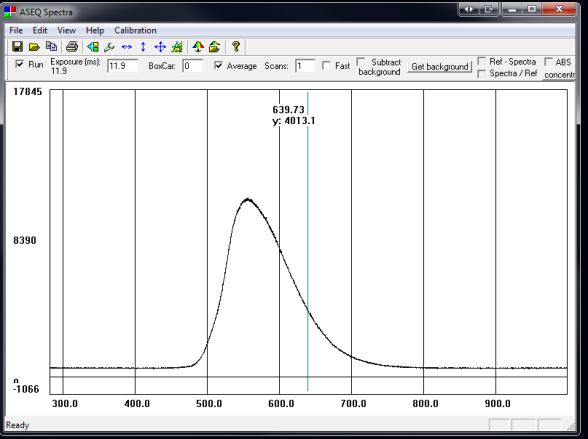The image size is (588, 439).
Task: Toggle the Run checkbox
Action: 19,64
